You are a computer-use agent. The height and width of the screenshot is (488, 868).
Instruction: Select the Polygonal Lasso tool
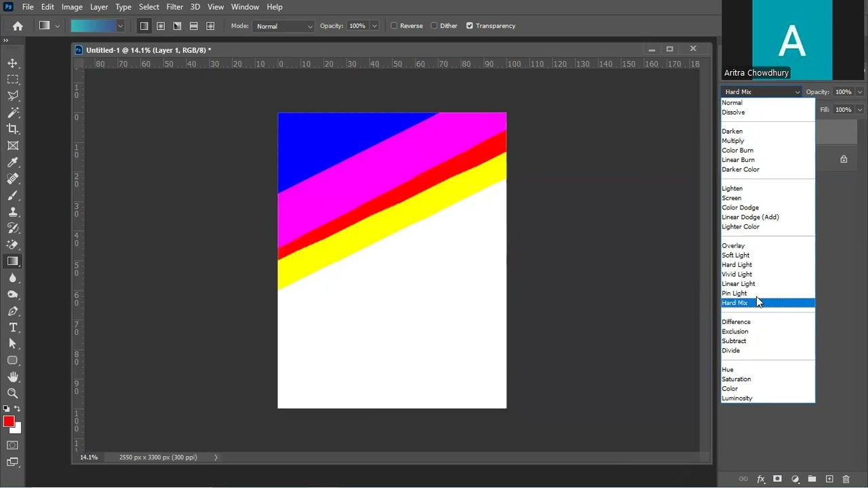coord(13,96)
